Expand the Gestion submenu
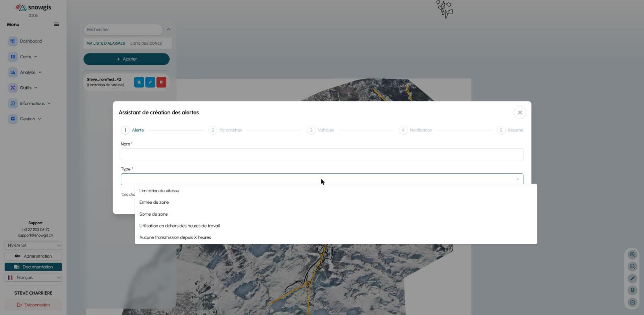 [x=39, y=119]
